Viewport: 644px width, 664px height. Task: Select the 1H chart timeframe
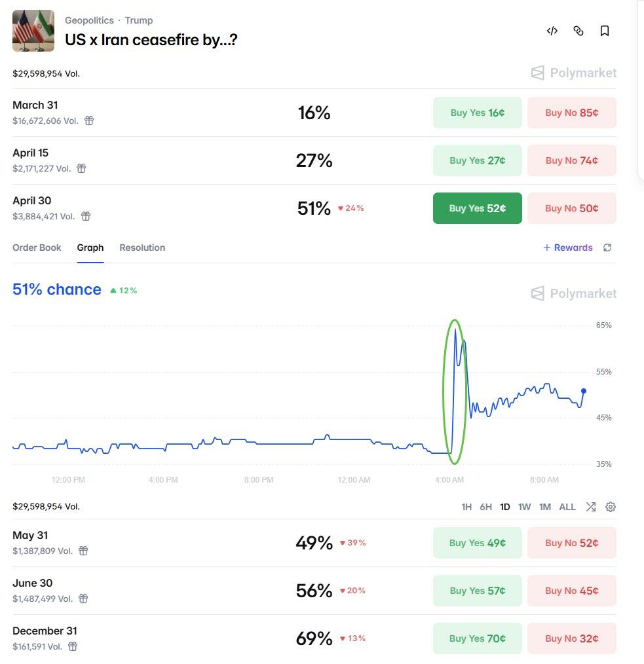click(x=466, y=507)
